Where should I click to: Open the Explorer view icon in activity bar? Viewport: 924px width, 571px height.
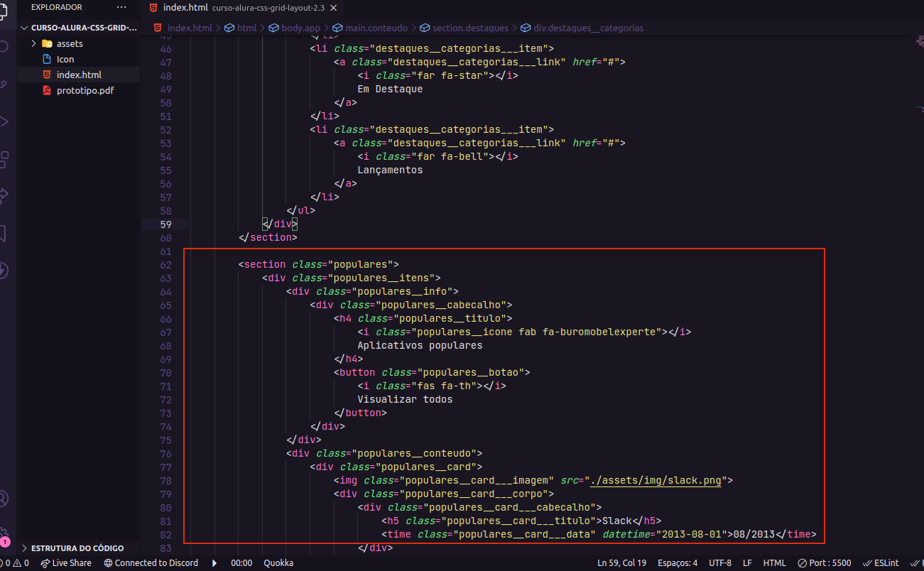[x=4, y=11]
